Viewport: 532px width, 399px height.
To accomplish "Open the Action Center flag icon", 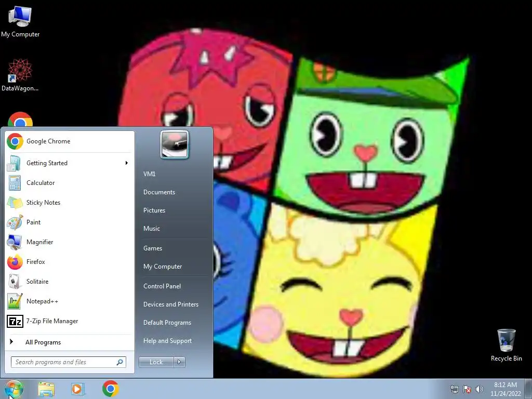I will [x=467, y=389].
